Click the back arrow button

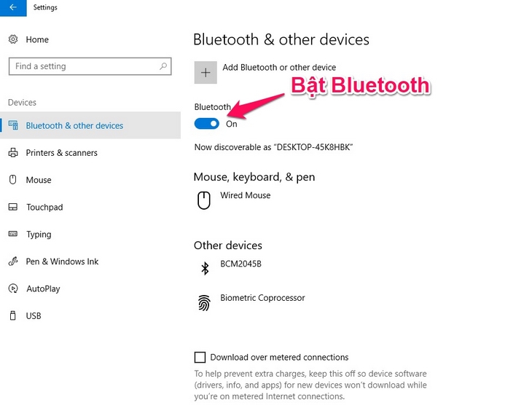click(13, 8)
